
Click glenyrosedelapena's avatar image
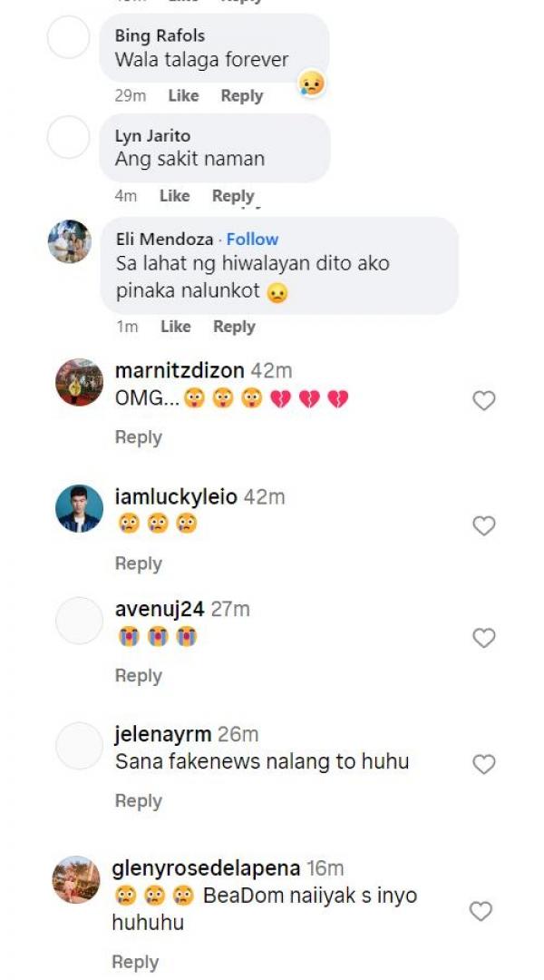tap(76, 879)
